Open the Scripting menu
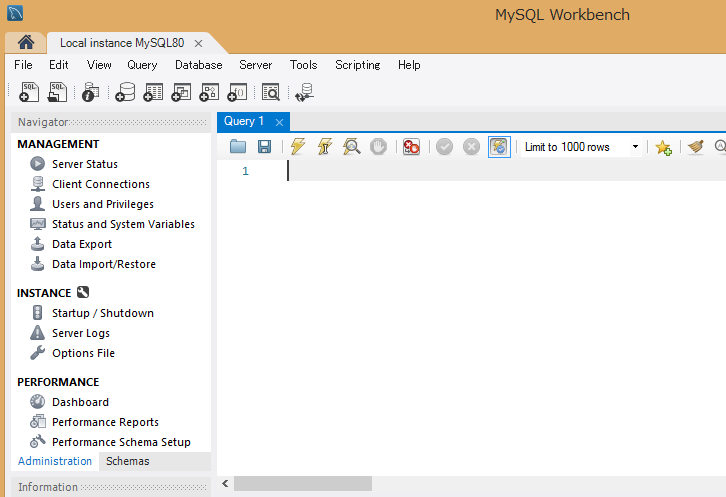The height and width of the screenshot is (497, 726). click(x=357, y=65)
